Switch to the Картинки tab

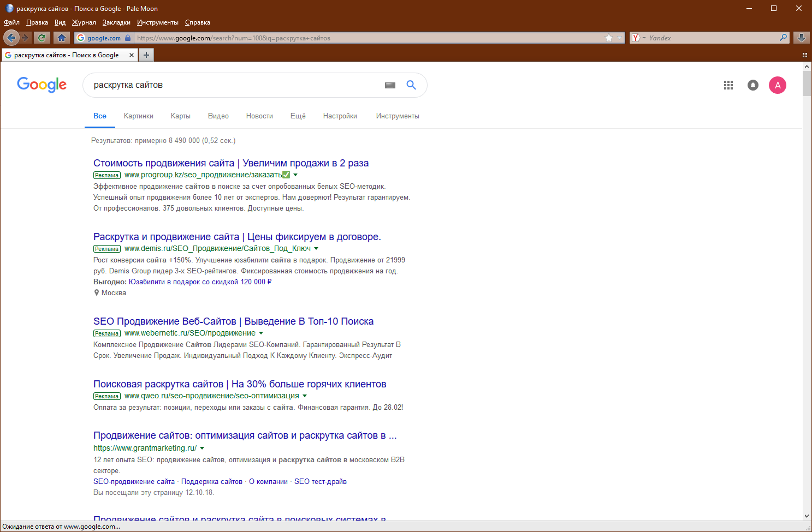(139, 116)
